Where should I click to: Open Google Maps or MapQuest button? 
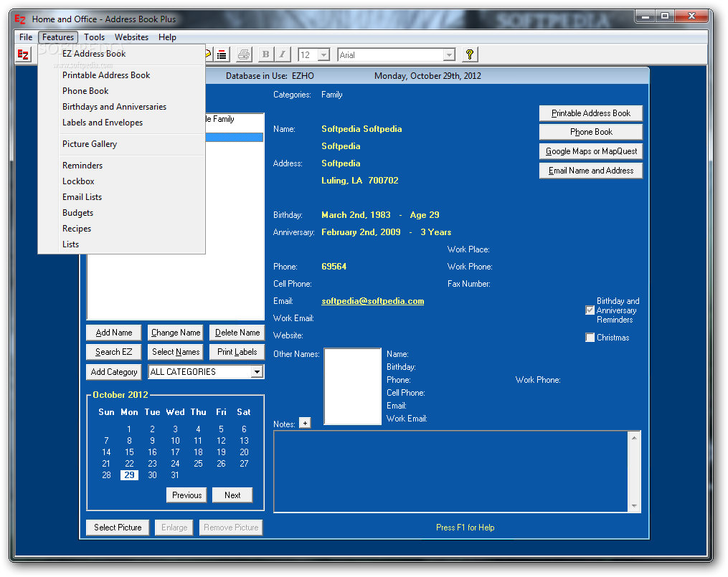point(590,151)
